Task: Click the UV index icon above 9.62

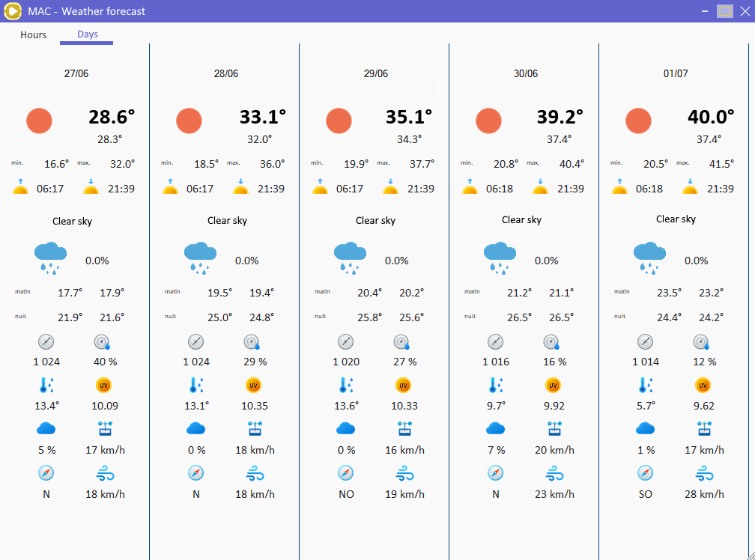Action: 703,386
